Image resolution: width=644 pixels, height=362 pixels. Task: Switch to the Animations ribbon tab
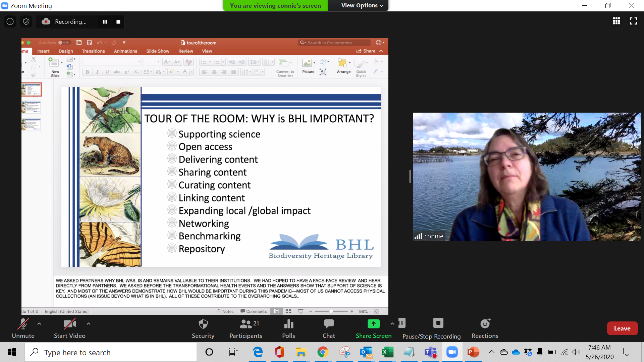point(125,51)
